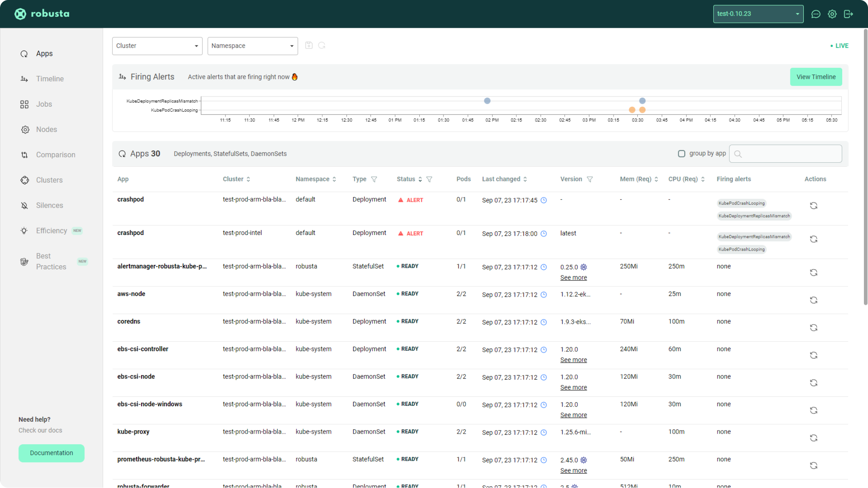The height and width of the screenshot is (488, 868).
Task: Click the logout icon in top bar
Action: pyautogui.click(x=848, y=14)
